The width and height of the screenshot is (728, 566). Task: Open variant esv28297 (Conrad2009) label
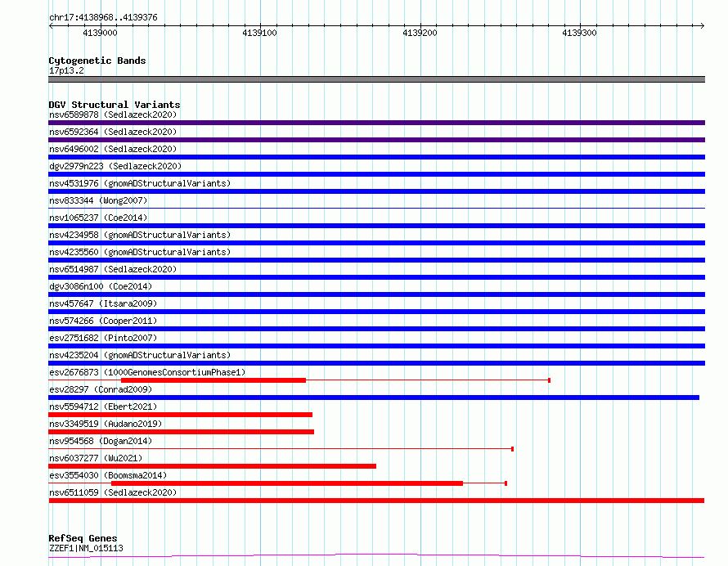point(101,389)
